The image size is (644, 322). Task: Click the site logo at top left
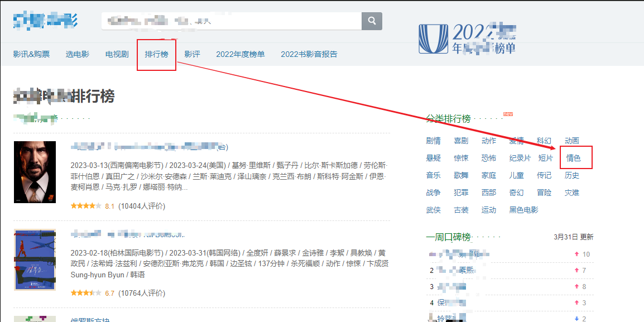pos(45,21)
